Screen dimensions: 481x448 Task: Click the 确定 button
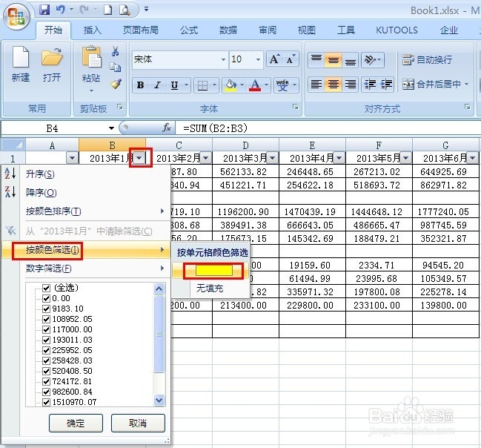76,424
